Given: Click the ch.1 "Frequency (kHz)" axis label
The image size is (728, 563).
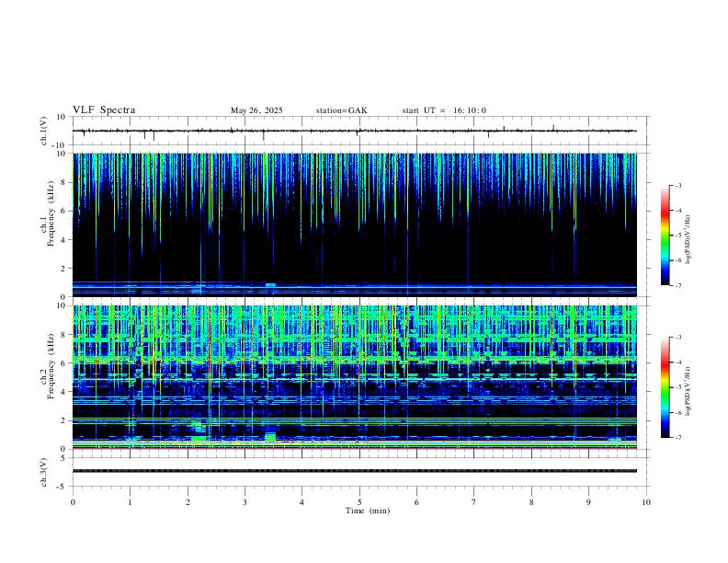Looking at the screenshot, I should (x=51, y=213).
